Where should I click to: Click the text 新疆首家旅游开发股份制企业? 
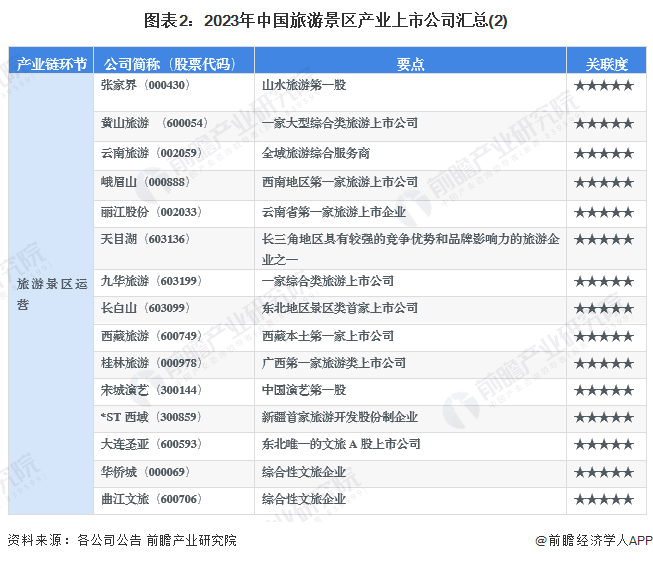[x=340, y=416]
